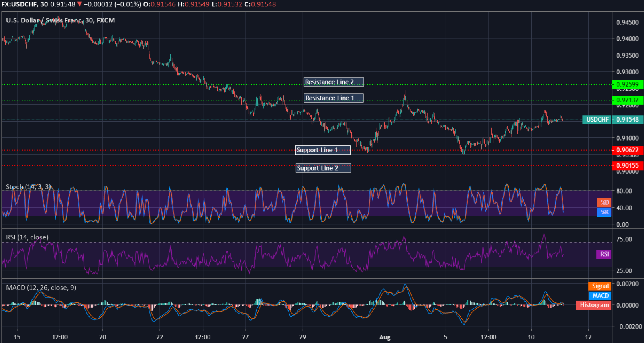This screenshot has width=644, height=343.
Task: Click the Resistance Line 2 label
Action: [x=334, y=82]
